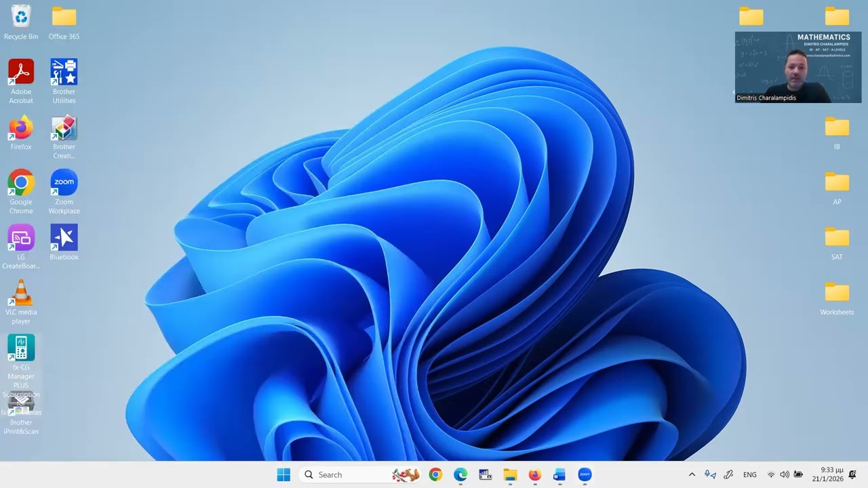
Task: Click the Windows Start button
Action: [283, 474]
